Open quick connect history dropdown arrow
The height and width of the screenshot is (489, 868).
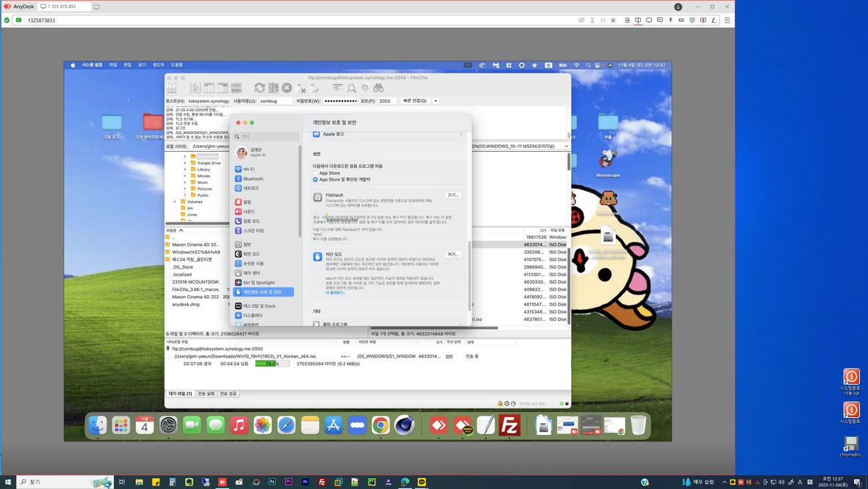pyautogui.click(x=436, y=101)
